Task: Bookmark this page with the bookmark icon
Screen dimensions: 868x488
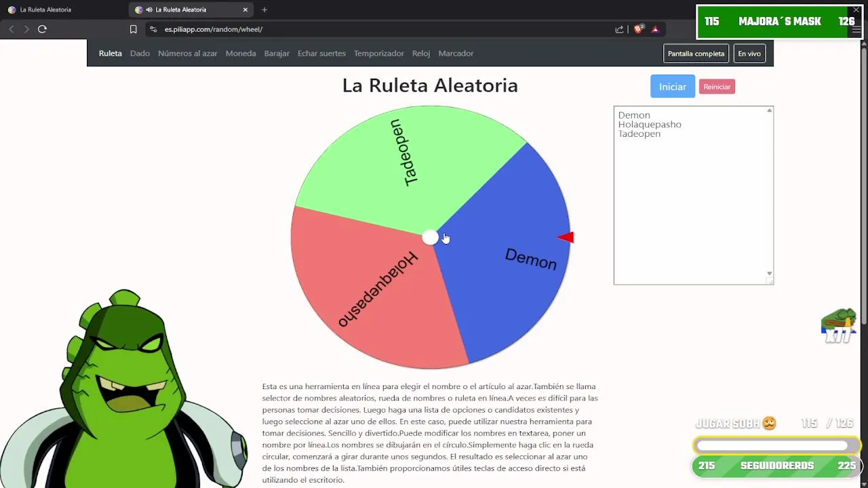Action: (x=133, y=29)
